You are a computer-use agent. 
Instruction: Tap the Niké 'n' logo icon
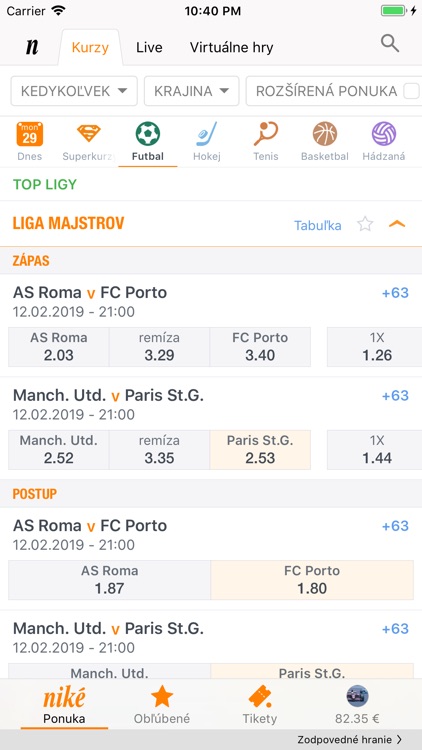tap(32, 47)
